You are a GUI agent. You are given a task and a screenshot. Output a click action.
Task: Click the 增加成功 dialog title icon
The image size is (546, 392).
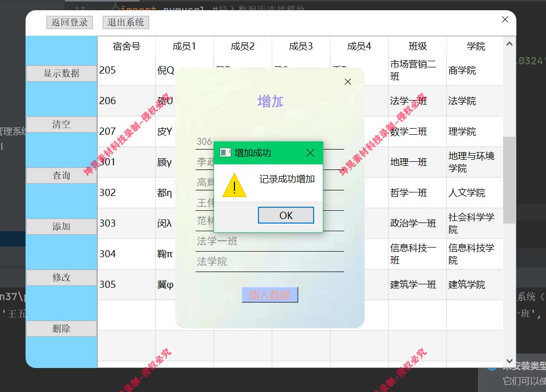click(225, 153)
